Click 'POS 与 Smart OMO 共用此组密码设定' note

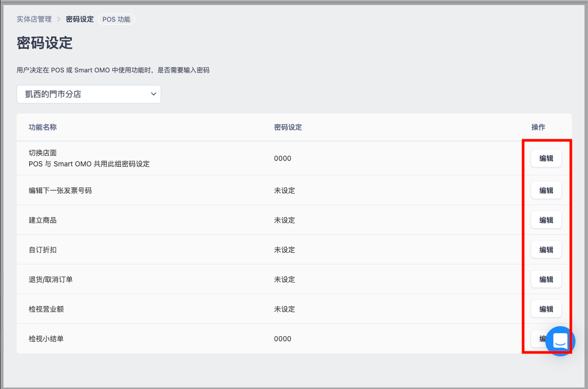(x=89, y=164)
